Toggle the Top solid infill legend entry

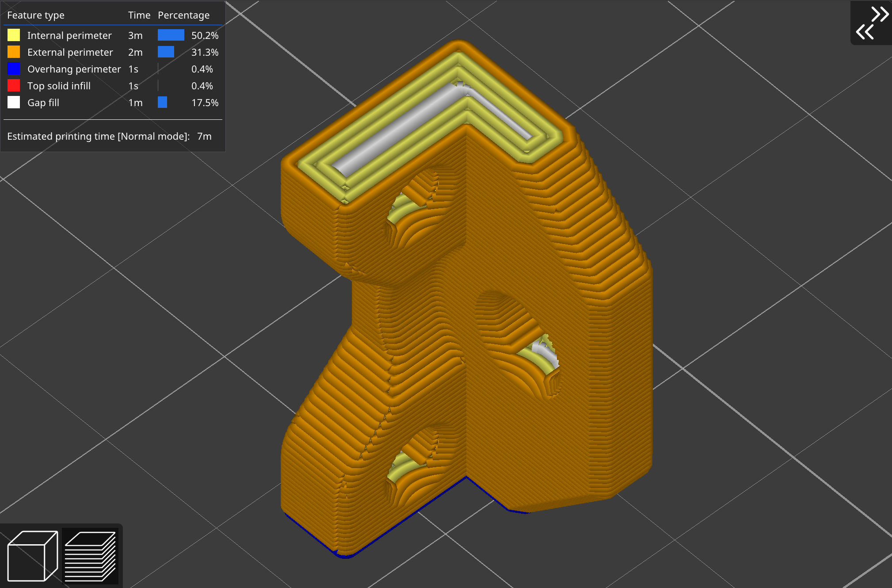(x=59, y=86)
